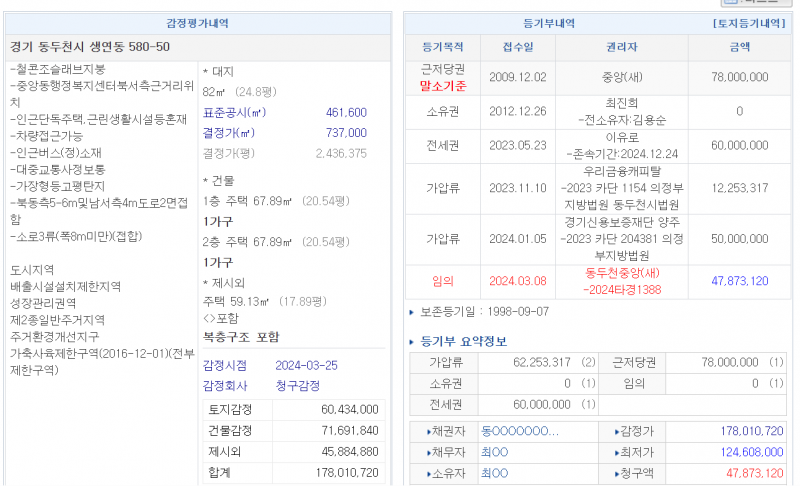Click the partially visible print button at top right
This screenshot has height=486, width=800.
pos(757,3)
